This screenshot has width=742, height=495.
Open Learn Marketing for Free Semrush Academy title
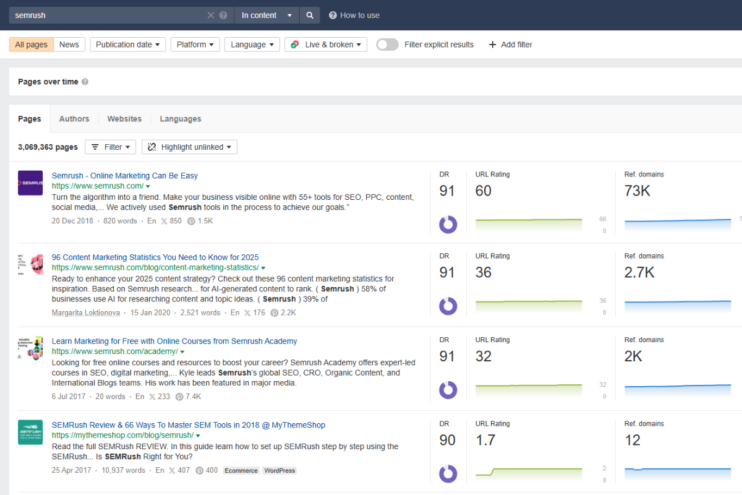[174, 341]
